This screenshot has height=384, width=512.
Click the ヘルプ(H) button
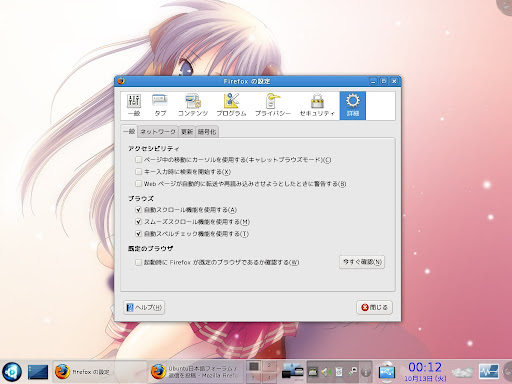tap(144, 307)
